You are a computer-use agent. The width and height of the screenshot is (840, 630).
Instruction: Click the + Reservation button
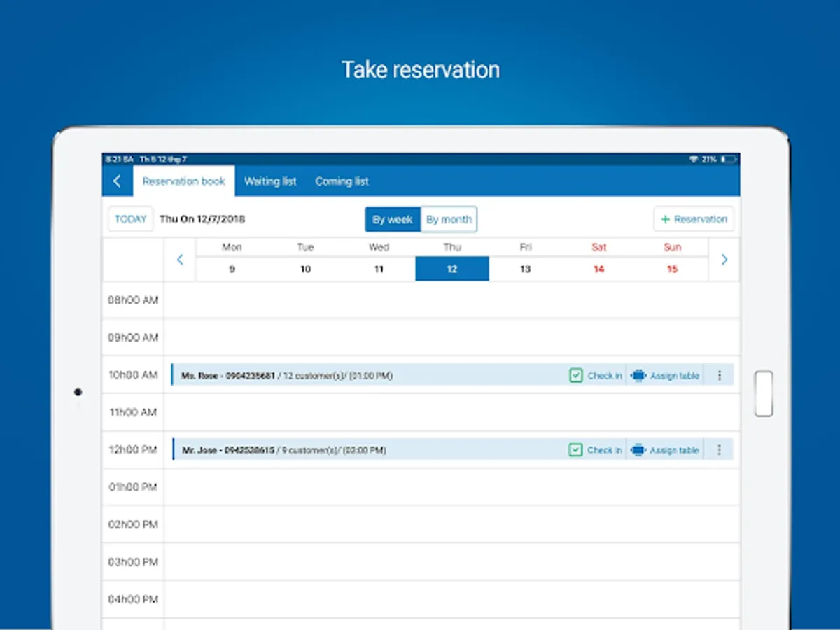pyautogui.click(x=694, y=218)
